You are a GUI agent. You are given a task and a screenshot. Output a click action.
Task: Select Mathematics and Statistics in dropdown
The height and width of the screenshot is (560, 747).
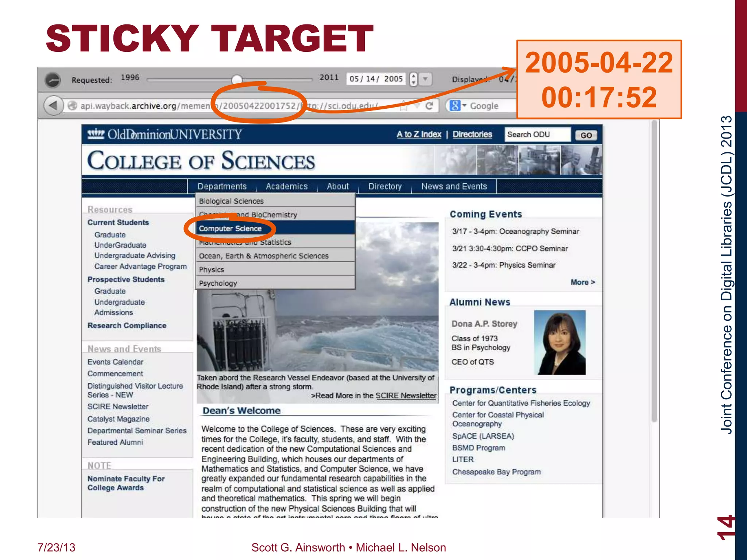pyautogui.click(x=275, y=242)
